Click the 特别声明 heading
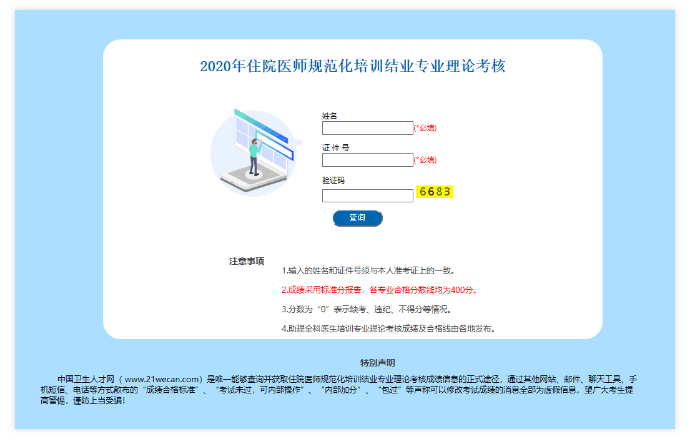694x446 pixels. [x=377, y=362]
